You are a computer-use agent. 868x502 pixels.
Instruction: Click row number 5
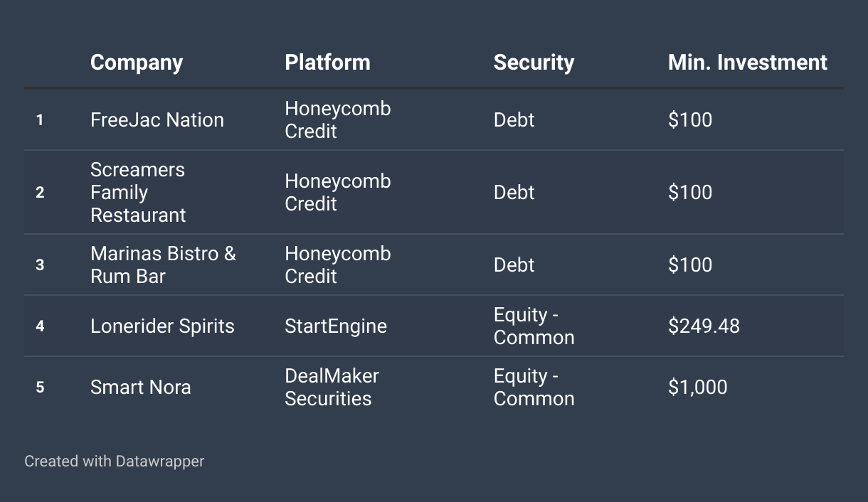pyautogui.click(x=40, y=388)
